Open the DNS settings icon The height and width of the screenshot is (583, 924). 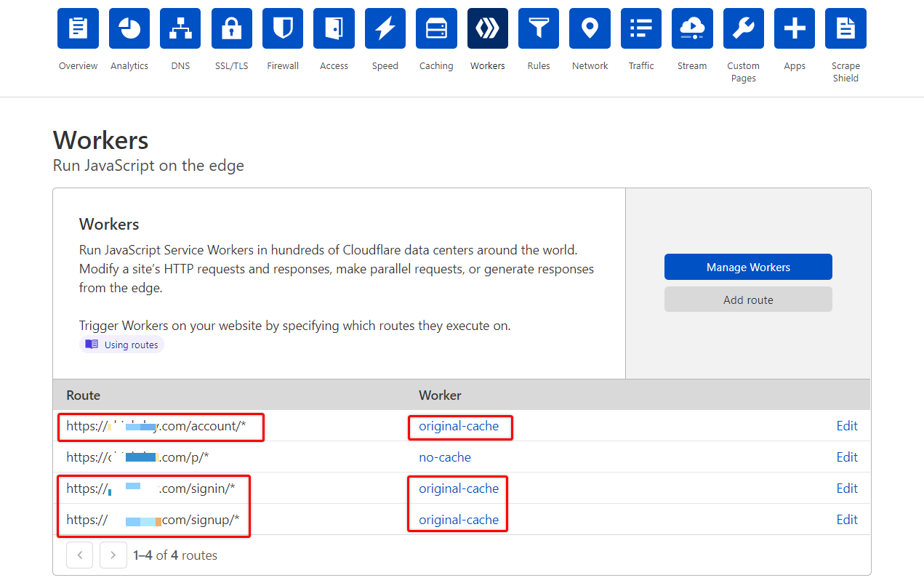(180, 28)
